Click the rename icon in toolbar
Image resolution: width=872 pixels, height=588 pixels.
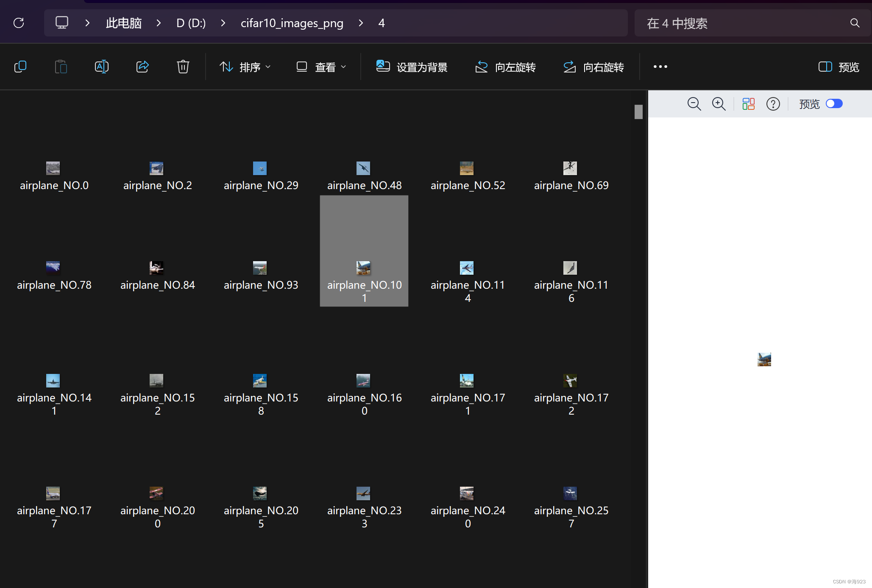tap(101, 67)
